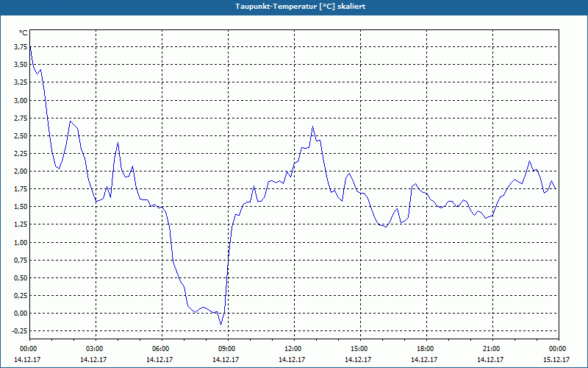Click the "2,50" y-axis value

coord(21,135)
